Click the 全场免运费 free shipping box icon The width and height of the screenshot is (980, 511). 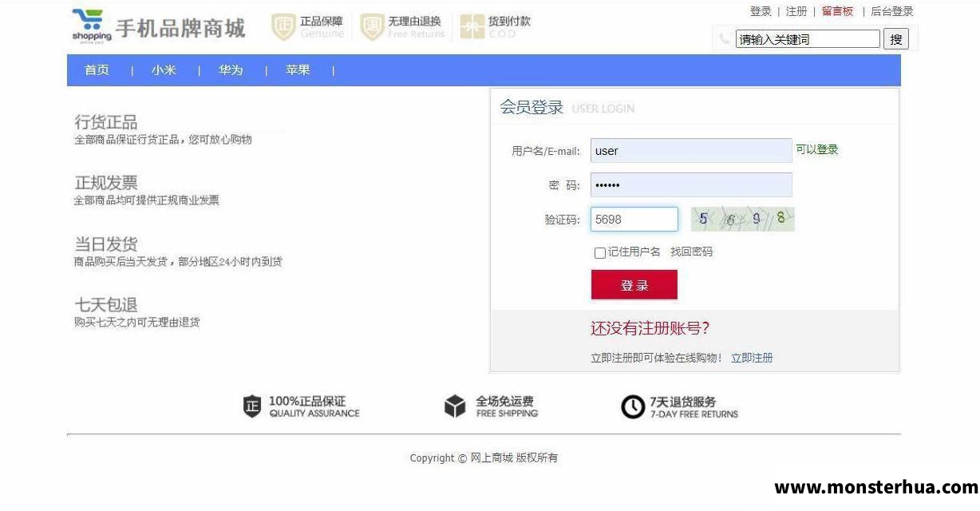[455, 406]
